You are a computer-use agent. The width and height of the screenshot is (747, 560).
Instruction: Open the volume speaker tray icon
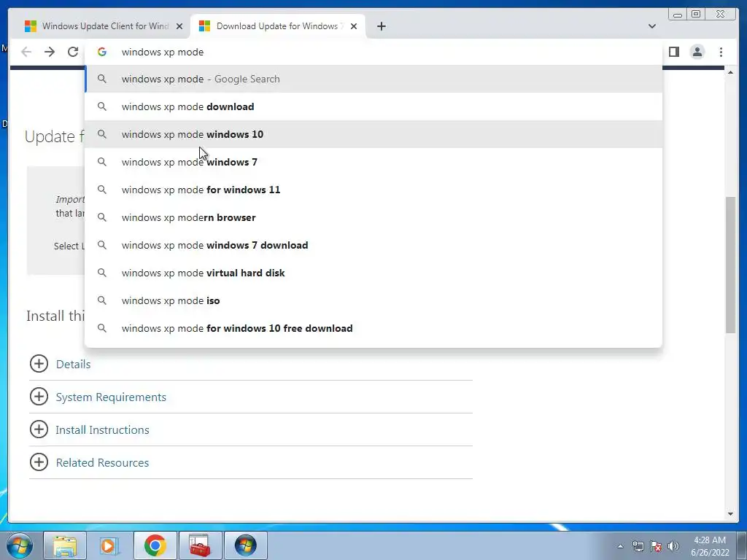point(673,546)
